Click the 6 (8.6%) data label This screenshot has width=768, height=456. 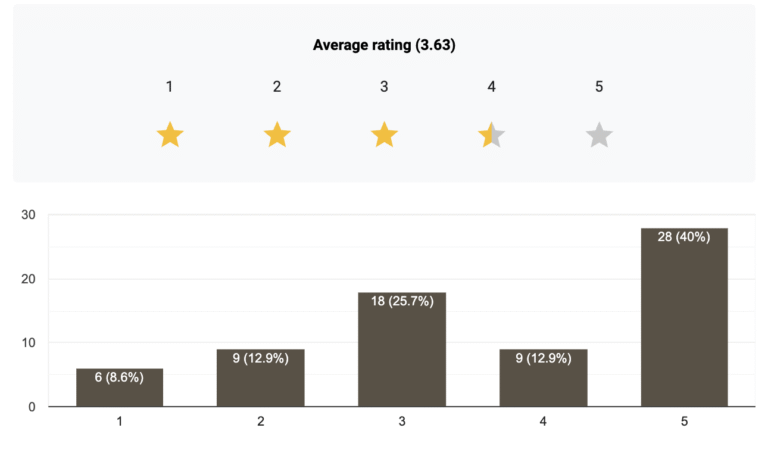coord(119,379)
